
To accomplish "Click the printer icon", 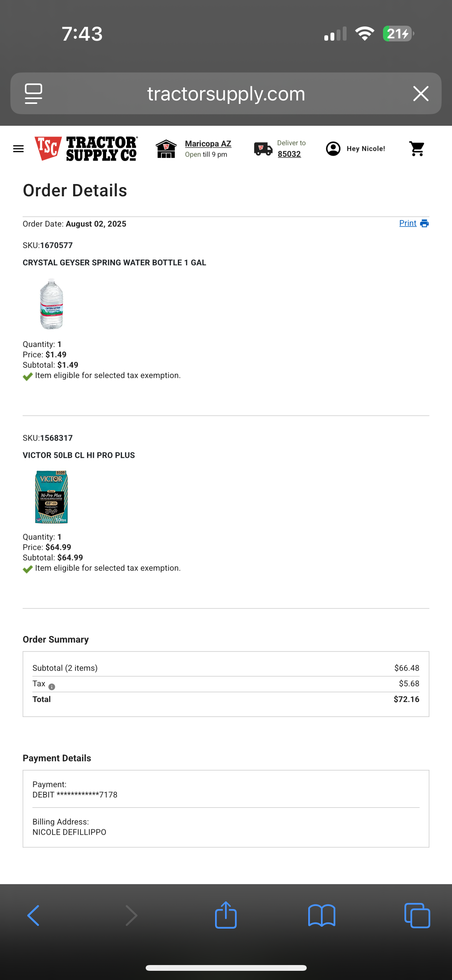I will click(424, 224).
